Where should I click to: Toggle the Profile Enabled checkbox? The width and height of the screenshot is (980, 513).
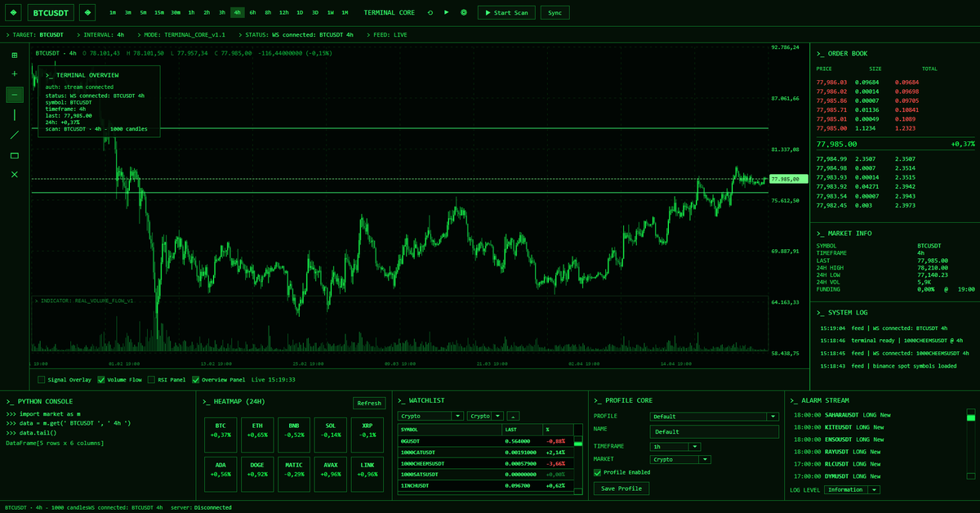[x=598, y=472]
